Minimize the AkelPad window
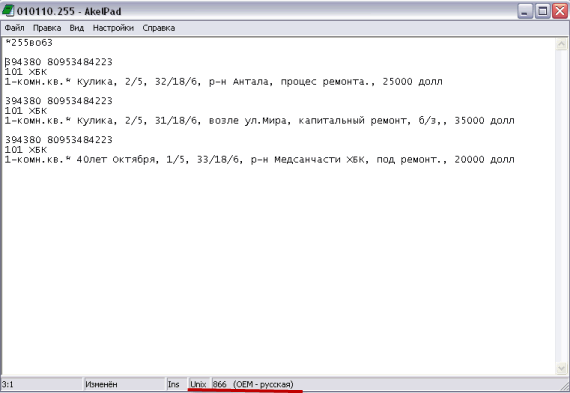This screenshot has width=570, height=393. 525,11
